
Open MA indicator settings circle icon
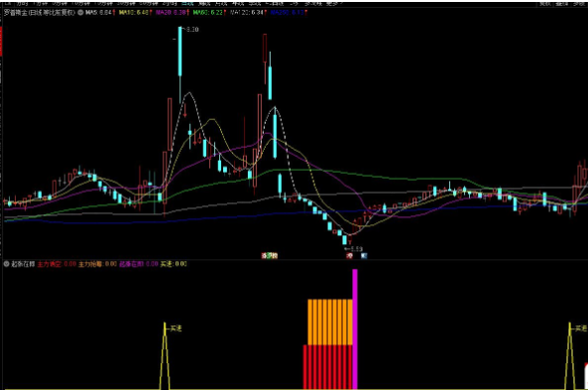[x=80, y=12]
